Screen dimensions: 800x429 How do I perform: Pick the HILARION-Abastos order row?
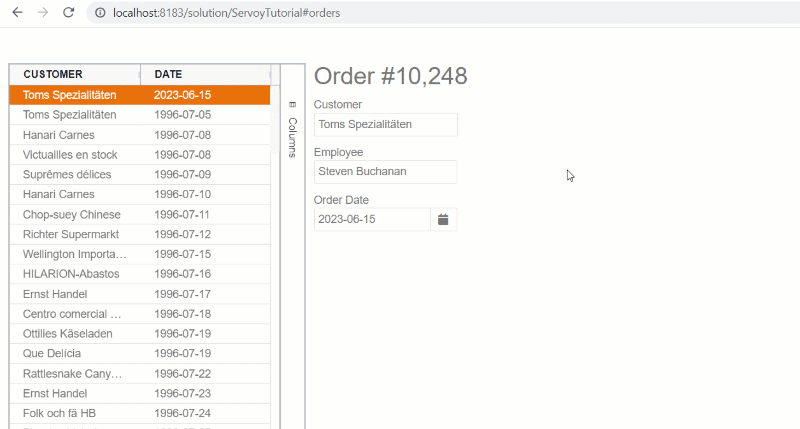coord(139,274)
